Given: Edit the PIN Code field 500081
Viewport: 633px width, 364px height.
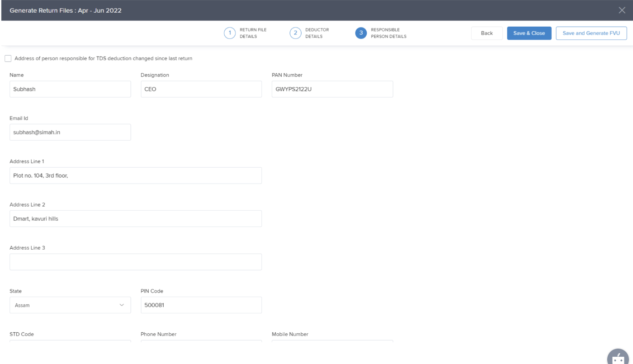Looking at the screenshot, I should (x=201, y=305).
